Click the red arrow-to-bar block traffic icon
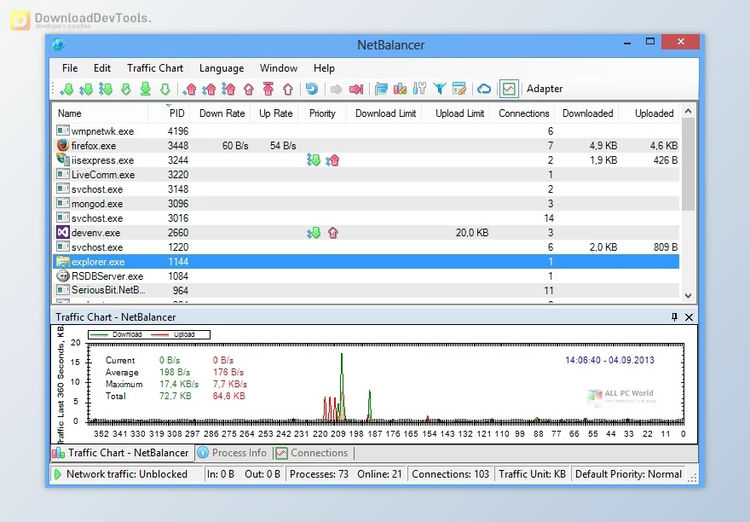Viewport: 750px width, 522px height. 356,89
